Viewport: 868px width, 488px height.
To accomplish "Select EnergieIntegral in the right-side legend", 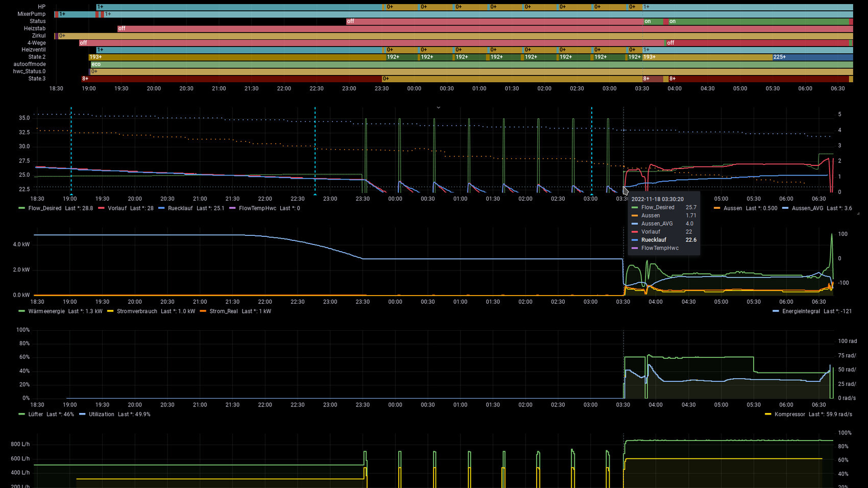I will (x=801, y=311).
